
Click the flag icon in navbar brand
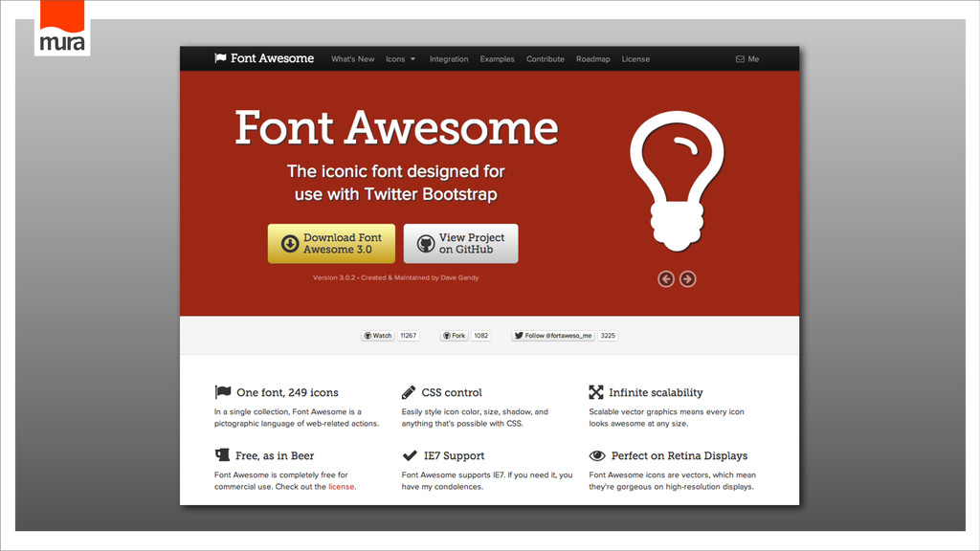(220, 58)
